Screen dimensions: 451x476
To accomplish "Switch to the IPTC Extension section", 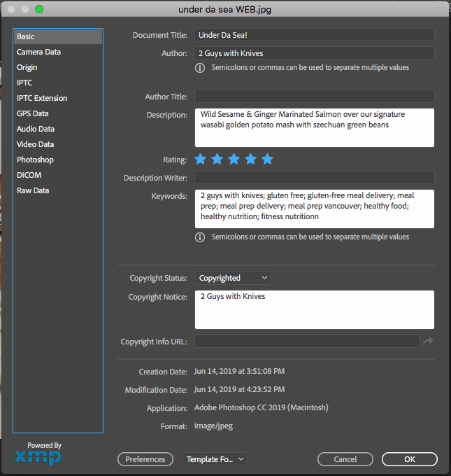I will [42, 98].
